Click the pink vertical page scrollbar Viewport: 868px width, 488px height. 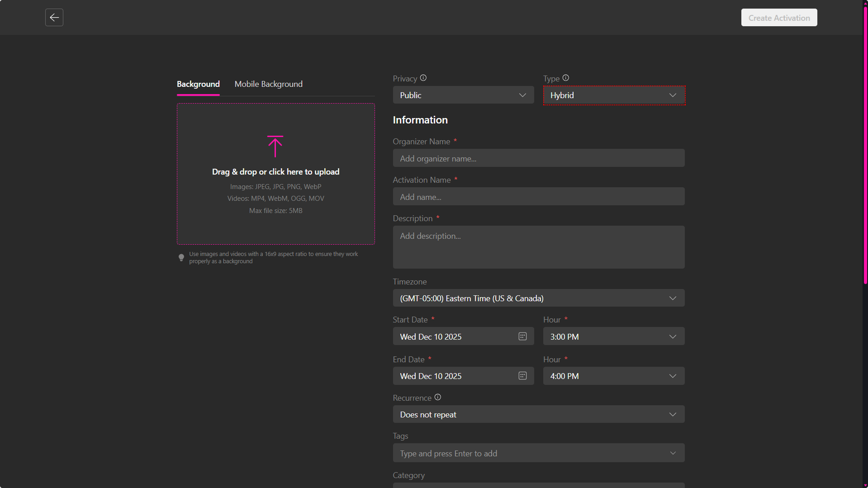tap(865, 145)
